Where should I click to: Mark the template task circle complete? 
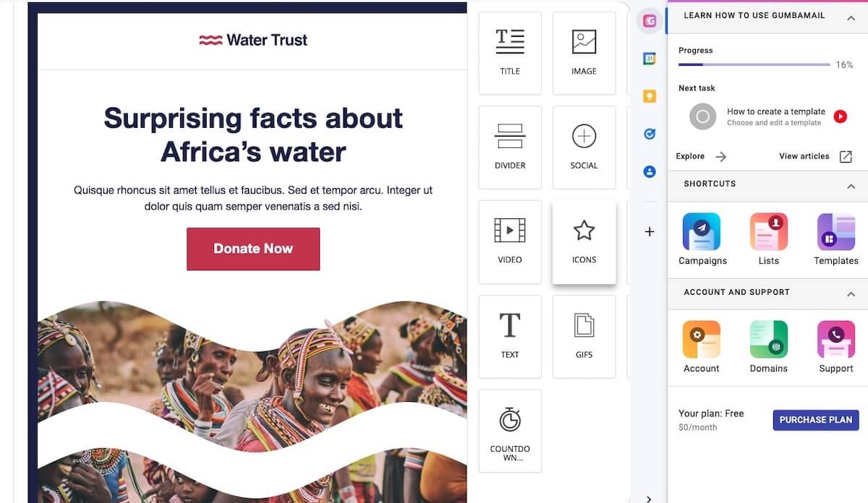point(702,116)
